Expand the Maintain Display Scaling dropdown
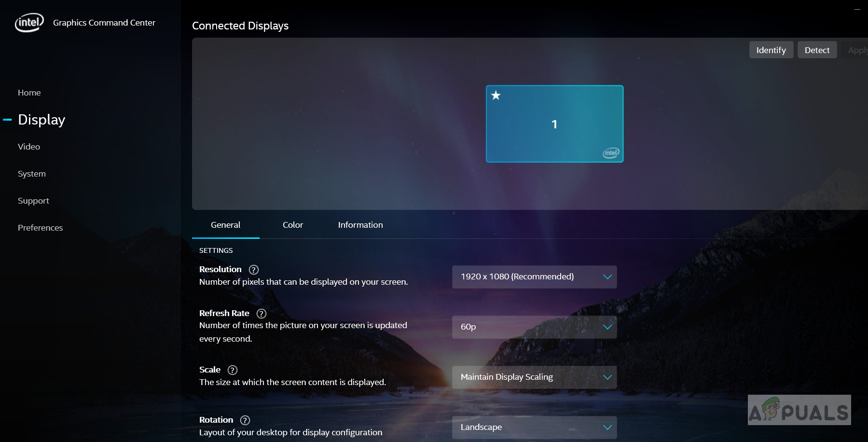Viewport: 868px width, 442px height. pos(534,377)
